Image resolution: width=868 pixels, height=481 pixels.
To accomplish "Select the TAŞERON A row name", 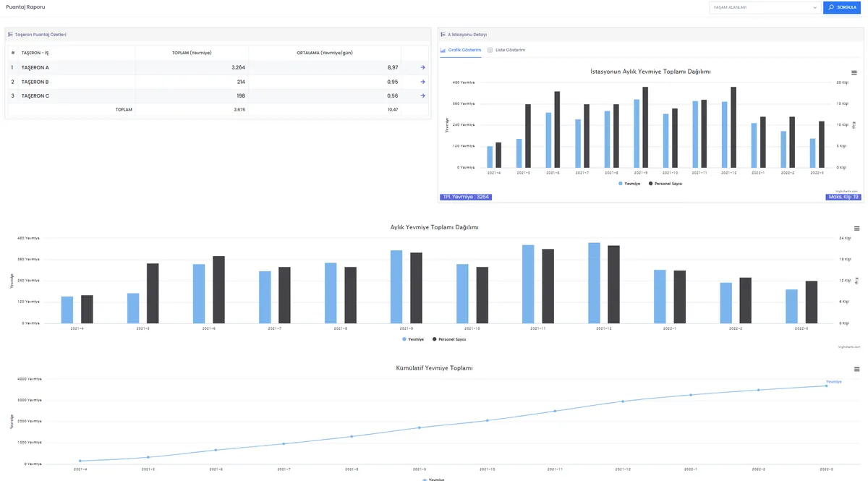I will [35, 67].
